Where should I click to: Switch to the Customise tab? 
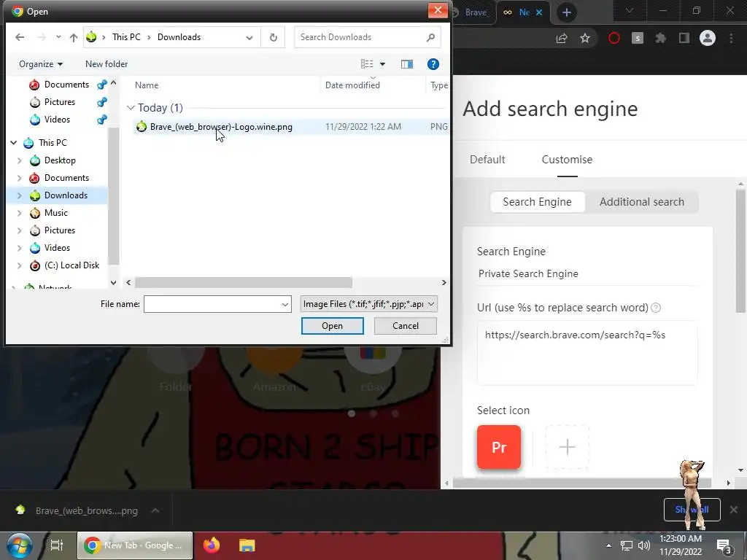[567, 160]
